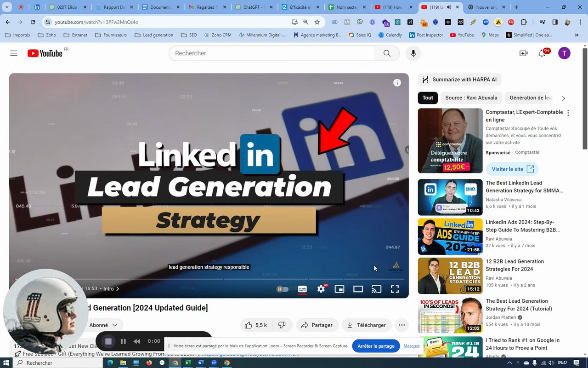
Task: Open Chrome three-dot menu
Action: [580, 22]
